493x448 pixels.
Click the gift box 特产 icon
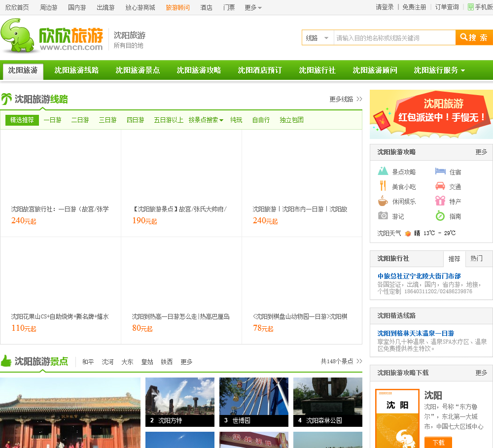pyautogui.click(x=440, y=201)
